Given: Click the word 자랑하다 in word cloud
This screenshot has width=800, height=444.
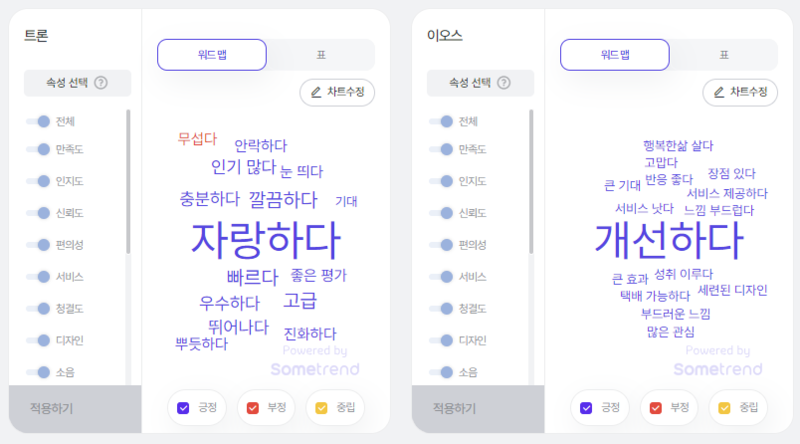Looking at the screenshot, I should [266, 240].
